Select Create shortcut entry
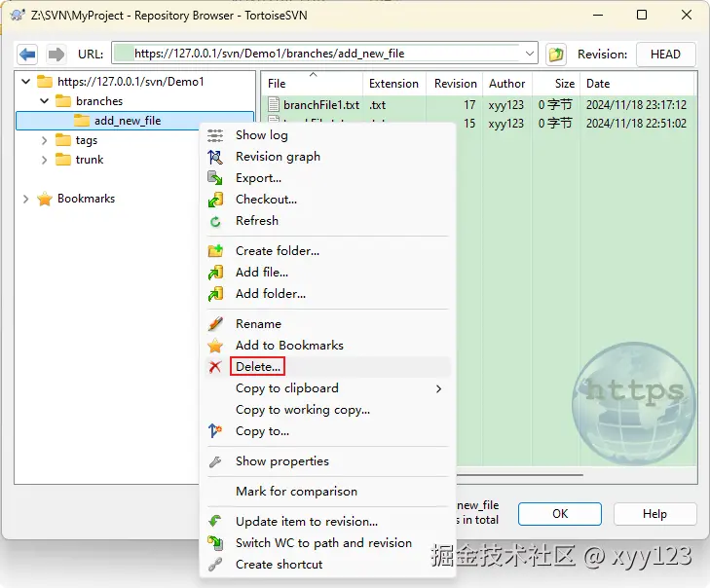 coord(279,564)
